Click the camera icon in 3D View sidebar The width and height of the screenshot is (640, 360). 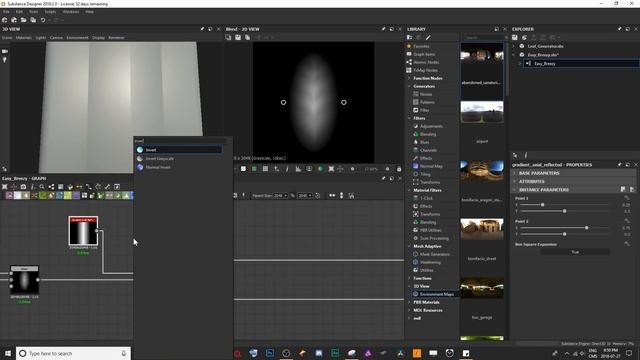coord(5,51)
